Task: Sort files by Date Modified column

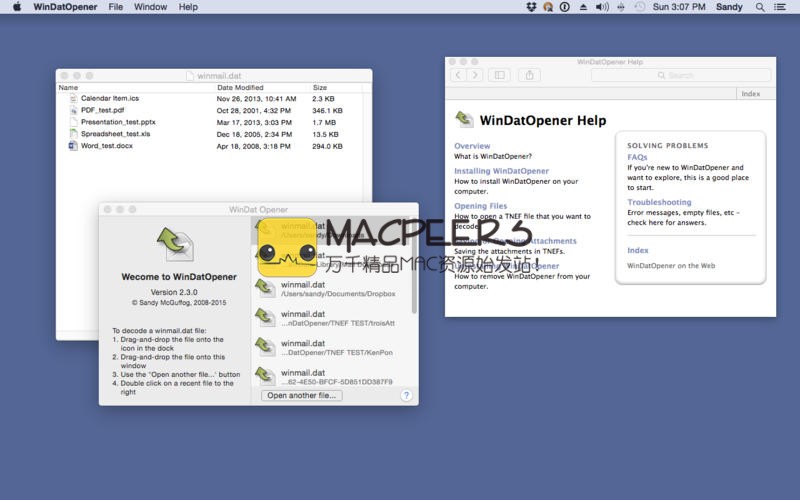Action: coord(240,88)
